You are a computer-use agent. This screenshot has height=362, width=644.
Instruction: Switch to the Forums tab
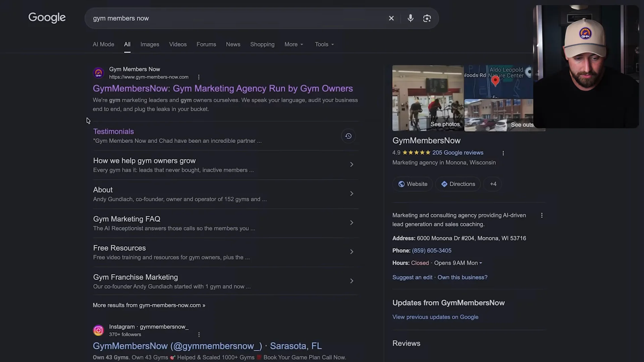[206, 45]
